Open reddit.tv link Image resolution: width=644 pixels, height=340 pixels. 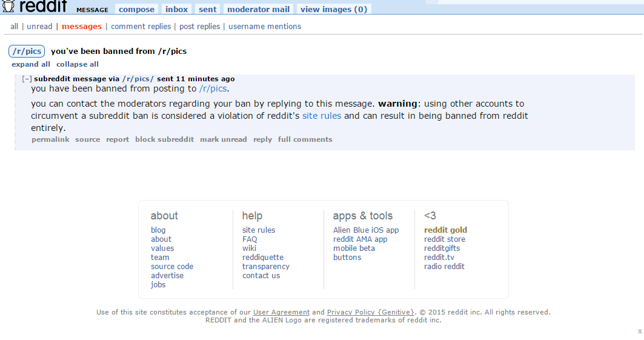pos(439,257)
